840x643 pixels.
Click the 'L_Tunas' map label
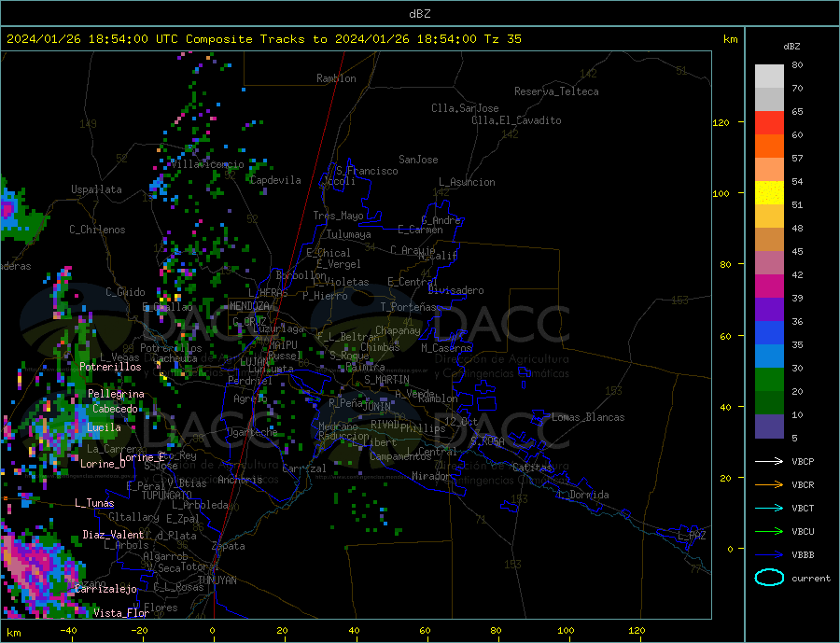pyautogui.click(x=95, y=503)
